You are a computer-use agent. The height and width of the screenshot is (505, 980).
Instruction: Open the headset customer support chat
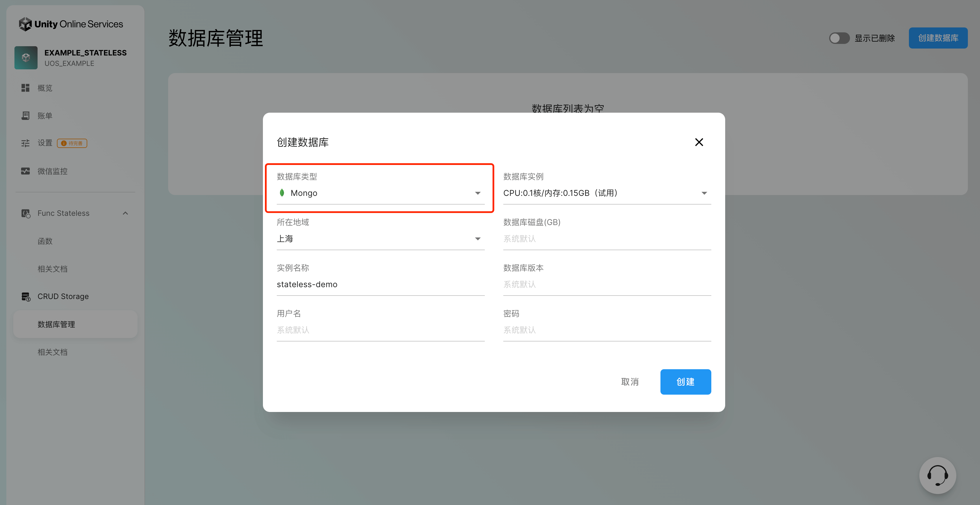(x=938, y=475)
